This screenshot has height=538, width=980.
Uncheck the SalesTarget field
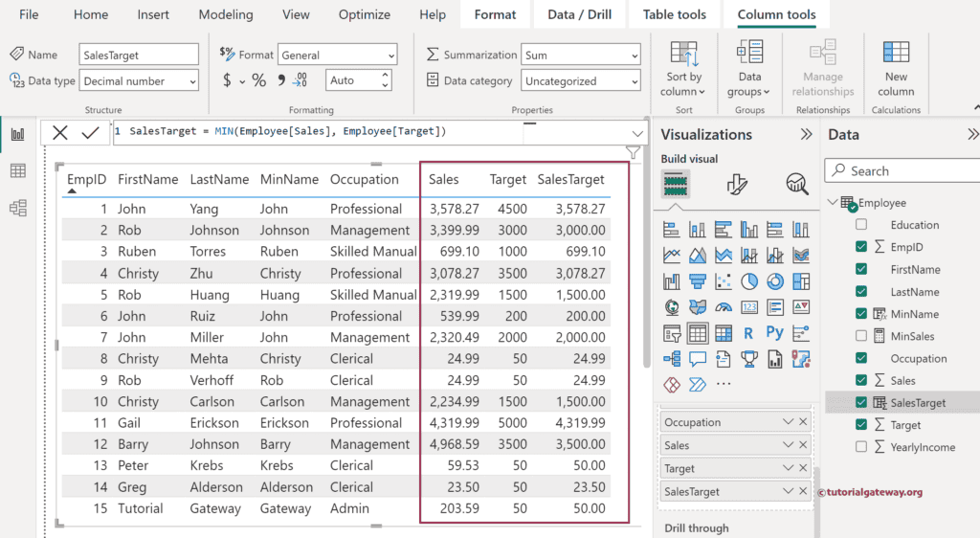pos(861,402)
